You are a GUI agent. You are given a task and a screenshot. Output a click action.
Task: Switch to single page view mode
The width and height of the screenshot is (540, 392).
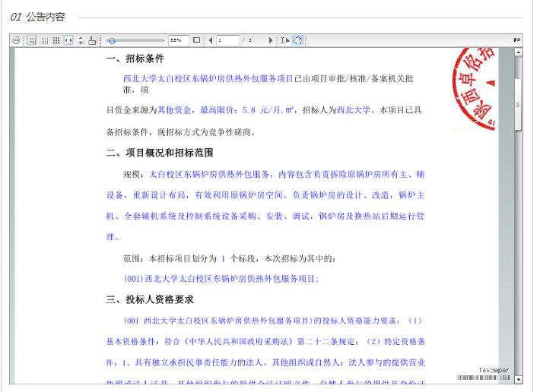pos(31,40)
